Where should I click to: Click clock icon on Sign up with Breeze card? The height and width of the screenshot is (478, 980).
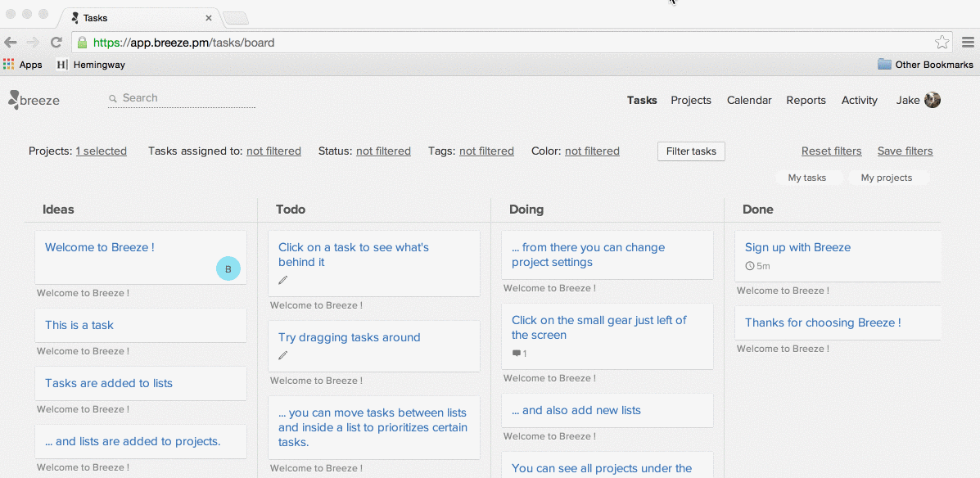click(x=750, y=266)
